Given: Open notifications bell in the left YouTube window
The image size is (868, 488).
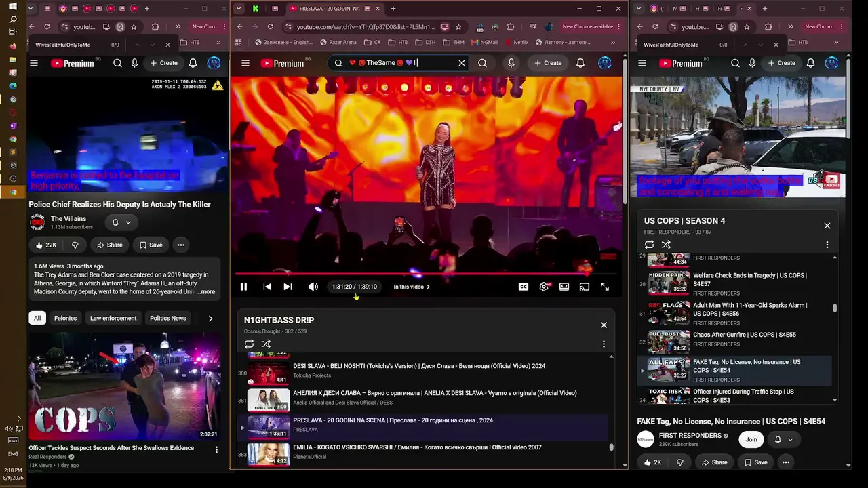Looking at the screenshot, I should 193,63.
